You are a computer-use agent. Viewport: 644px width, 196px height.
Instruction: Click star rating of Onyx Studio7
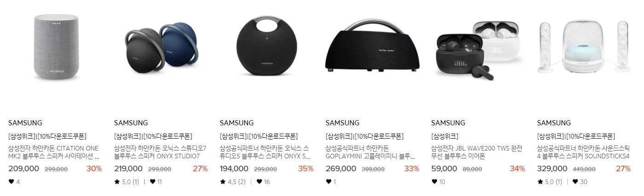click(126, 182)
